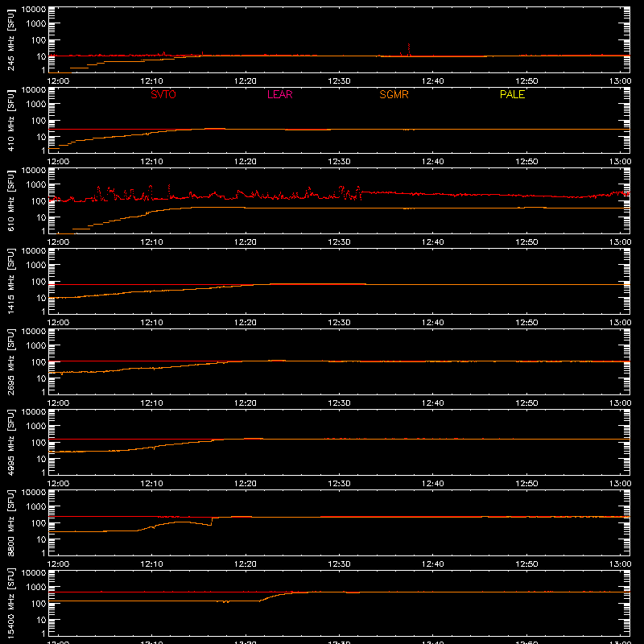Screen dimensions: 644x644
Task: Click 12:20 tick label under 2695 MHz plot
Action: click(246, 403)
